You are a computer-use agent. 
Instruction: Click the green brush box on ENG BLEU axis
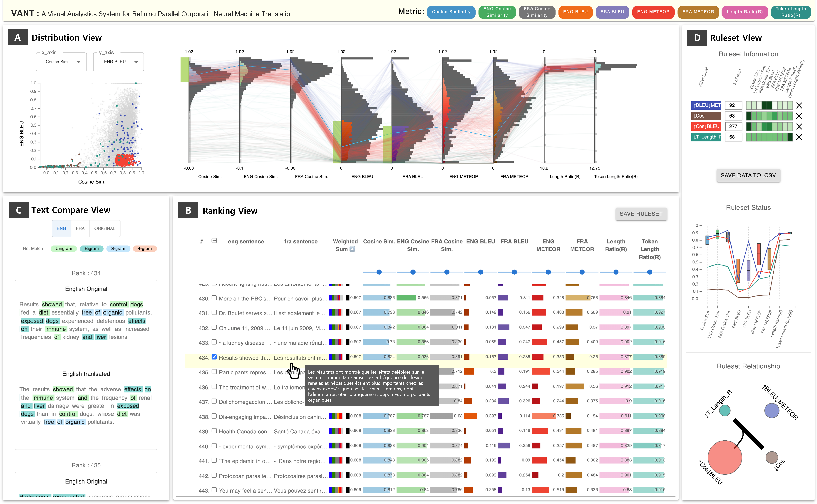coord(337,142)
